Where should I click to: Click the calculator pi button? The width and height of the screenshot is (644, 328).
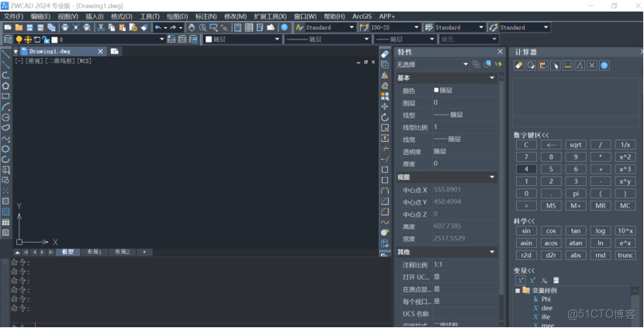(576, 194)
